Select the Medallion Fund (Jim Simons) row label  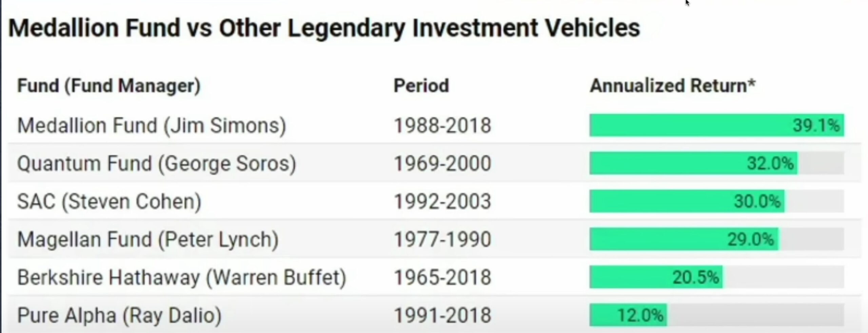tap(152, 126)
